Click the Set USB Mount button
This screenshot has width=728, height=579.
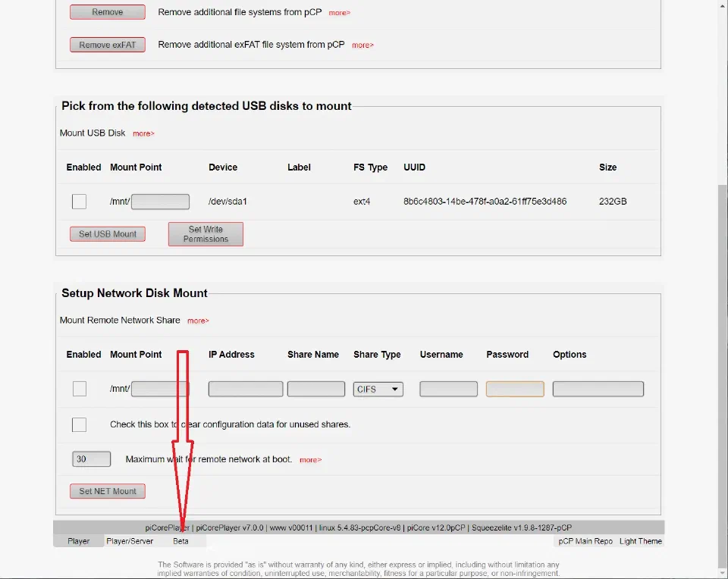[107, 234]
